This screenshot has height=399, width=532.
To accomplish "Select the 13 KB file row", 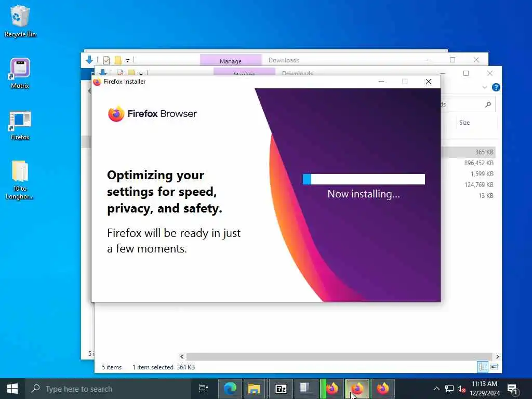I will [469, 195].
